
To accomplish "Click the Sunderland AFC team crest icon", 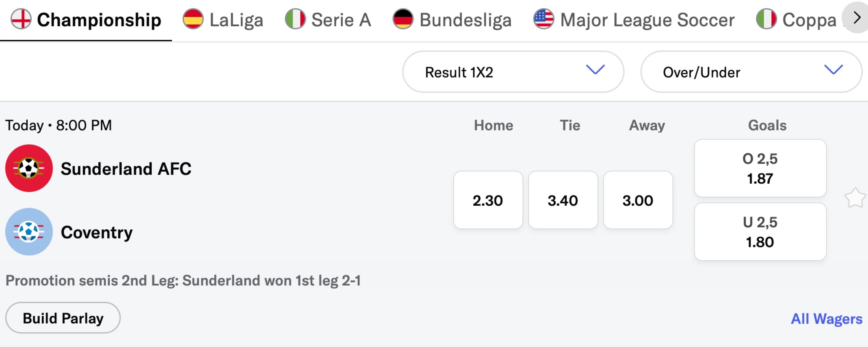I will (29, 168).
